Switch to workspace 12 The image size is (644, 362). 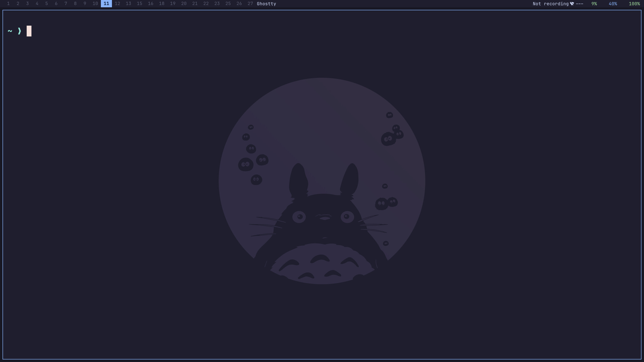click(117, 4)
